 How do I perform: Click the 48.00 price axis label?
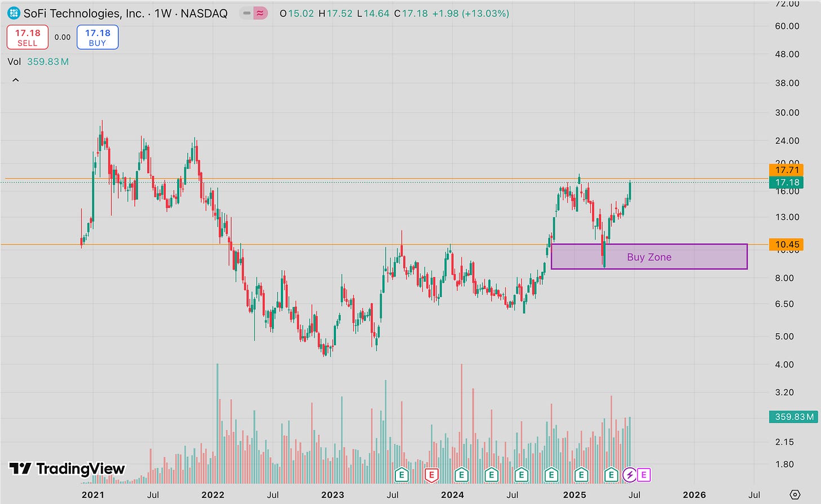point(787,54)
